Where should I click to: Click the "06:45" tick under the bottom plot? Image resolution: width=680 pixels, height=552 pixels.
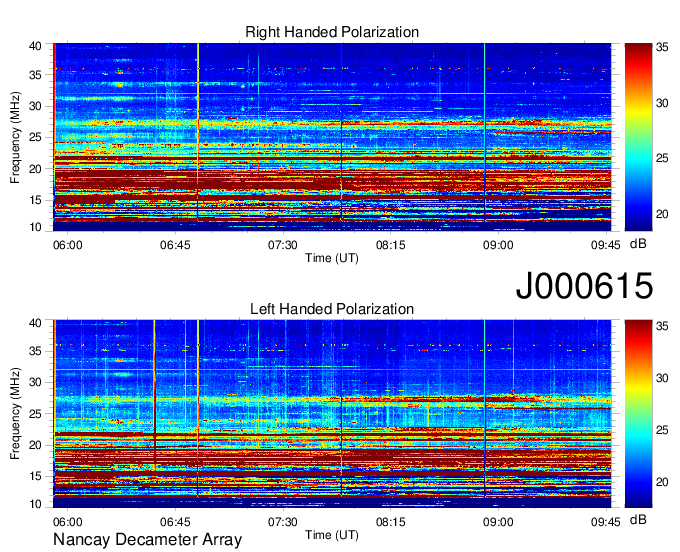click(x=175, y=522)
